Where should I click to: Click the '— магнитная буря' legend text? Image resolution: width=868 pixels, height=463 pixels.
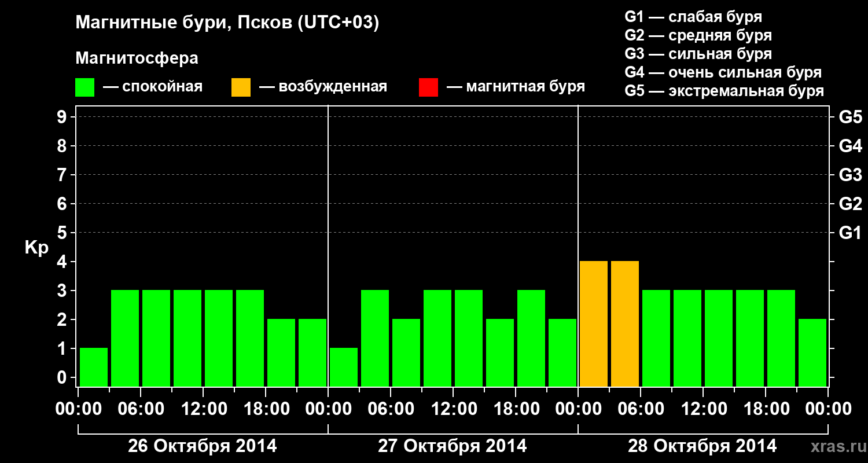[516, 87]
